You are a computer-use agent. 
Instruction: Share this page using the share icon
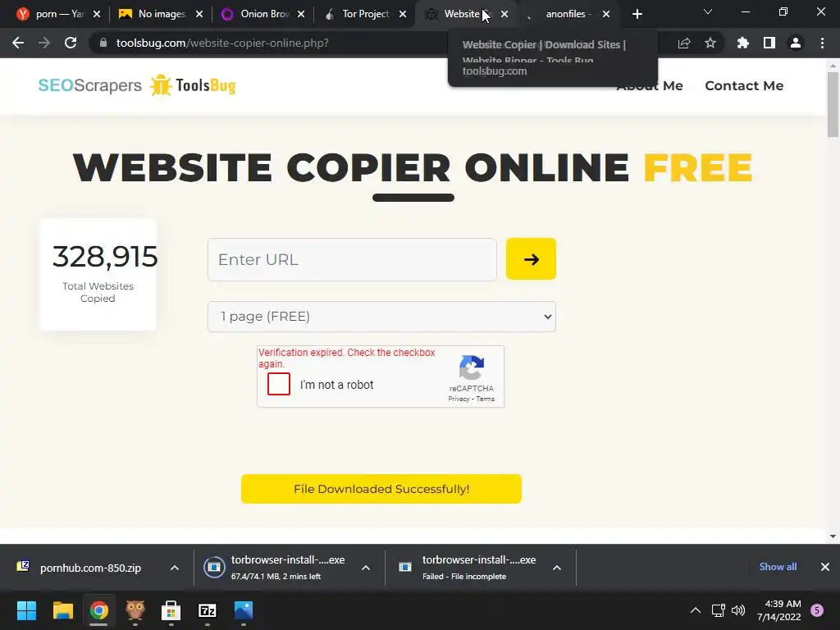[684, 43]
